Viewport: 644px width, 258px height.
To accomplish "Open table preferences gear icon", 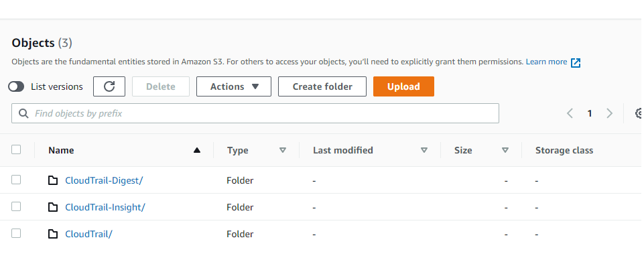I will click(639, 113).
